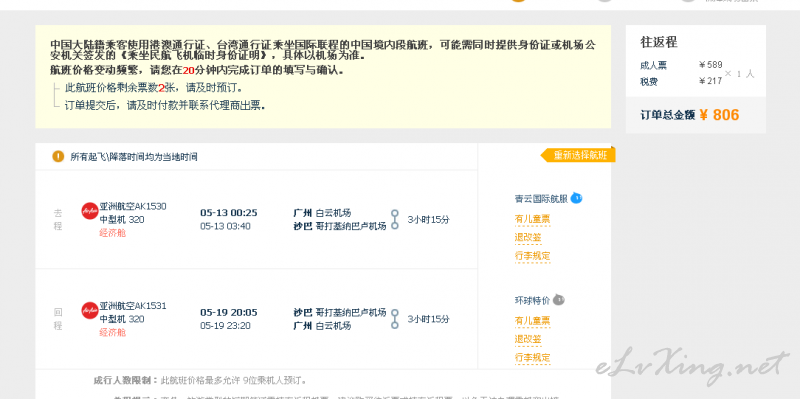Click the 往返程 heading in price summary

pyautogui.click(x=659, y=42)
